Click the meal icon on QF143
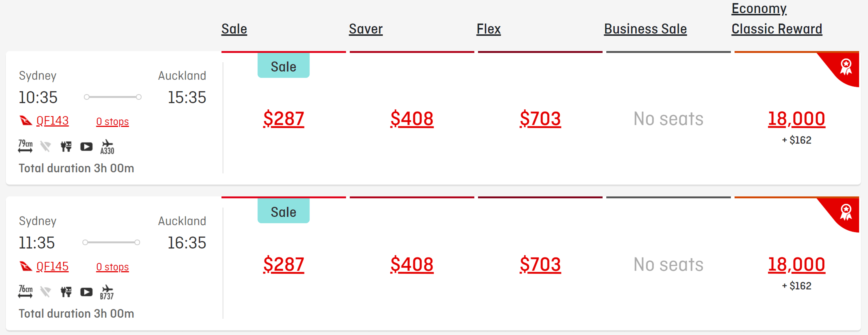The image size is (868, 335). [x=66, y=147]
